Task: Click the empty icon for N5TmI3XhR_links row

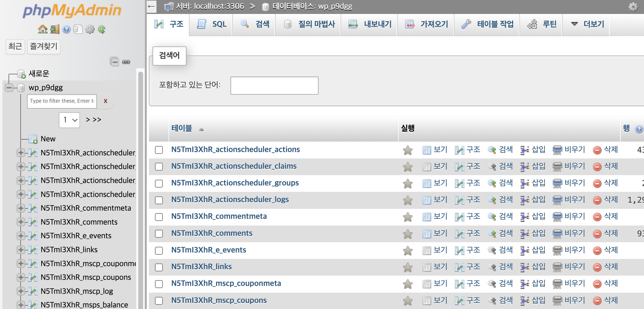Action: [x=557, y=267]
